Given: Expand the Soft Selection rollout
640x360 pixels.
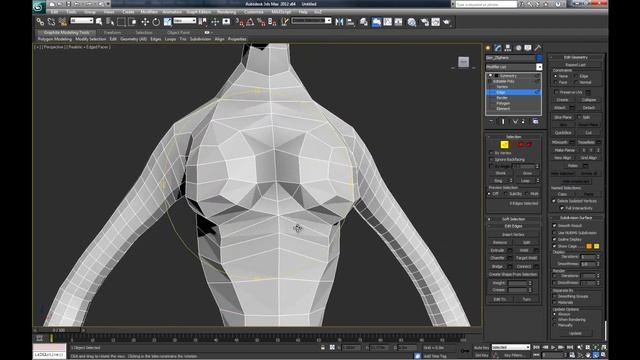Looking at the screenshot, I should click(x=513, y=219).
